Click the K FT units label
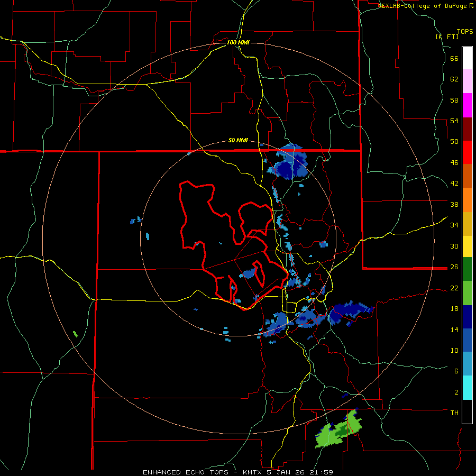Screen dimensions: 476x476 pyautogui.click(x=447, y=36)
